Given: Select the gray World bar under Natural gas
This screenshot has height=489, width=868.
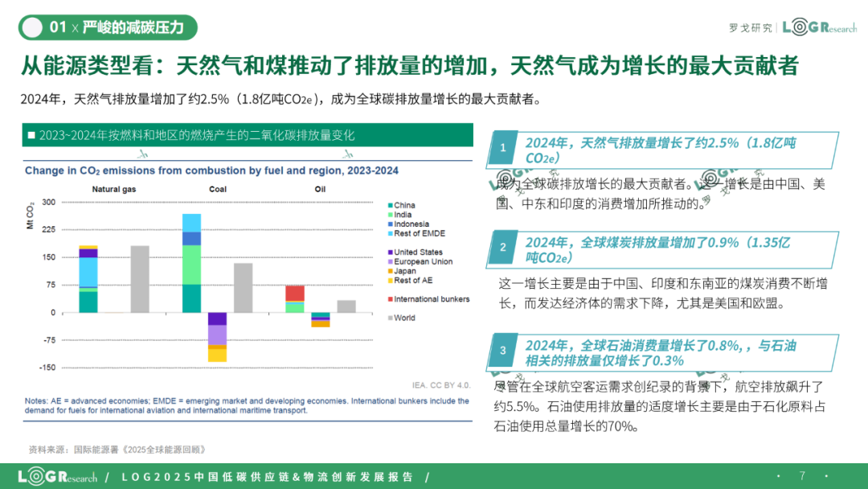Looking at the screenshot, I should point(140,279).
